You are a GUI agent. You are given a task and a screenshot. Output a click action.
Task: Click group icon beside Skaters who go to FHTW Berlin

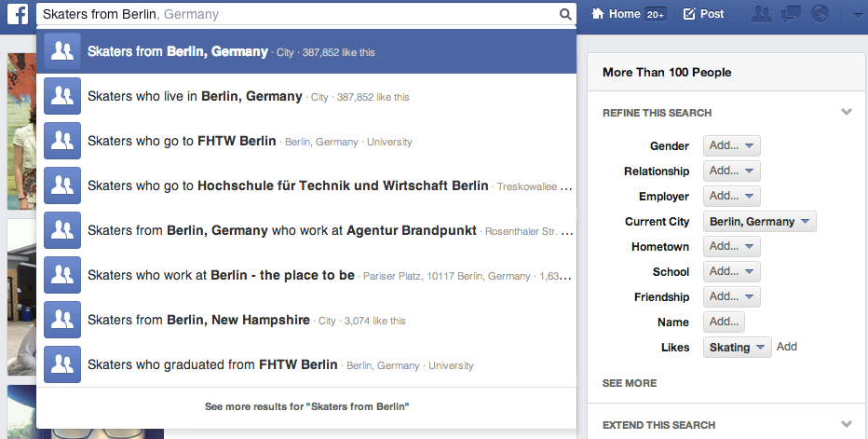click(62, 141)
